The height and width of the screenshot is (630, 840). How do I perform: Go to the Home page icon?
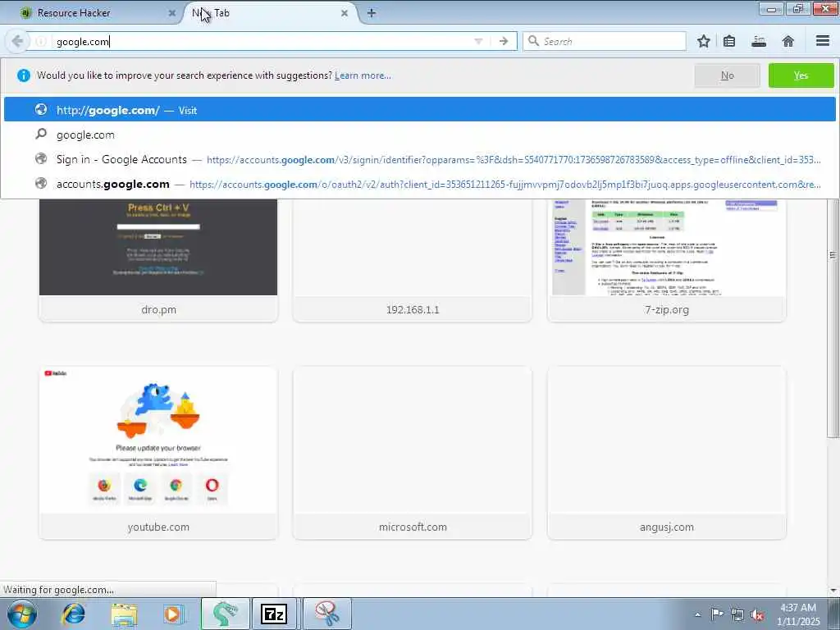788,41
